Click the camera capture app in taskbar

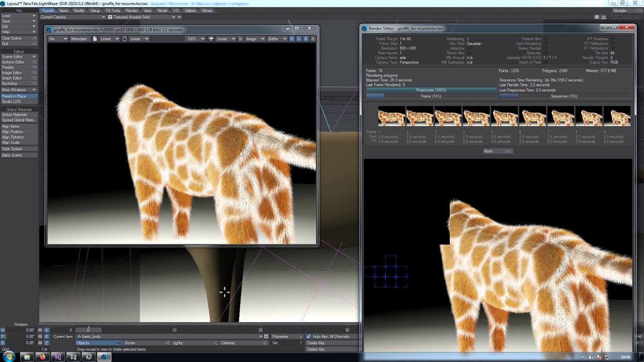pyautogui.click(x=73, y=357)
